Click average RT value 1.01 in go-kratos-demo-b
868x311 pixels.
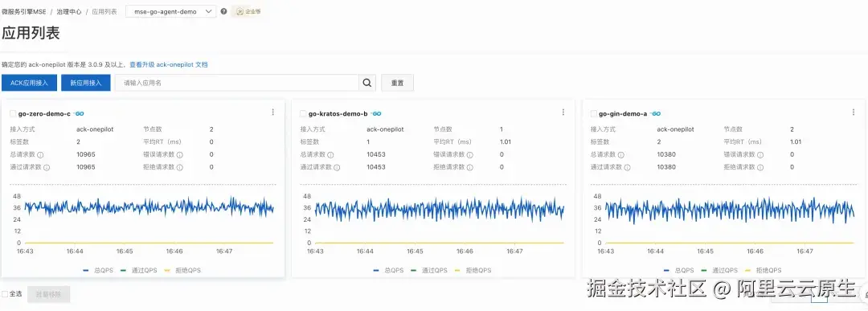point(506,141)
